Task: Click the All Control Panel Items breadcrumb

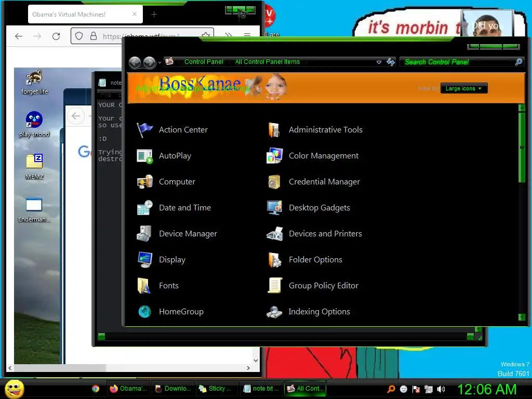Action: click(x=268, y=62)
